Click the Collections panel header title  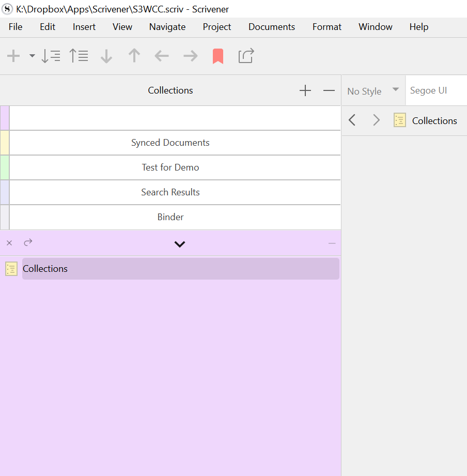pos(170,90)
